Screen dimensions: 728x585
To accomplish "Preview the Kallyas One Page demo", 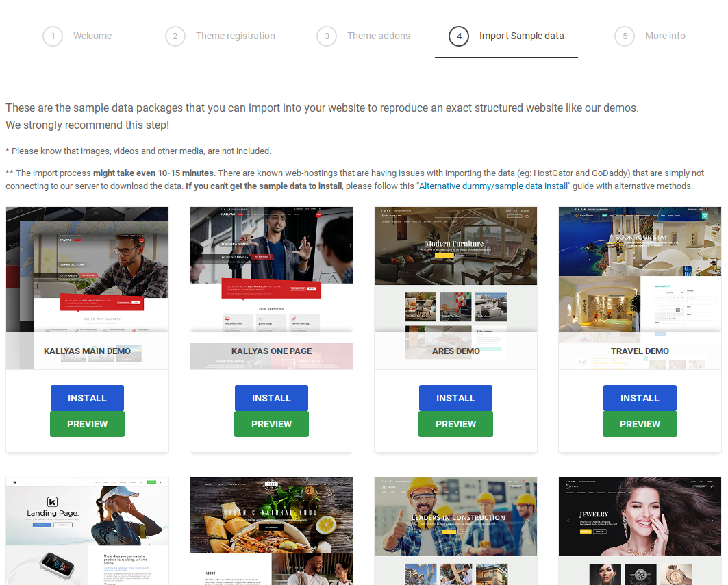I will (x=272, y=424).
